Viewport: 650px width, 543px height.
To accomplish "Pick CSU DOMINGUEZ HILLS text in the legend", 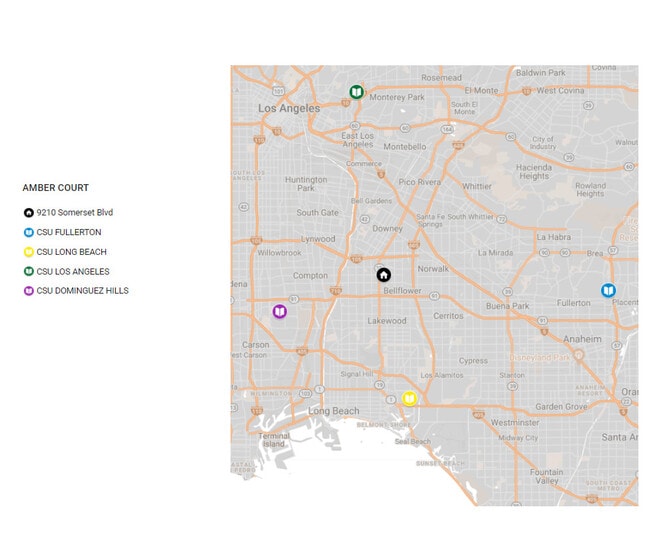I will (83, 291).
